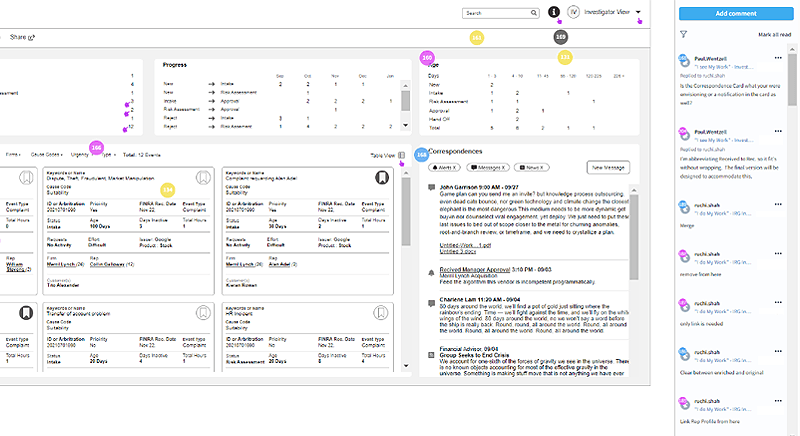Click Correspondences list scrollbar thumb
This screenshot has width=800, height=436.
tap(634, 237)
